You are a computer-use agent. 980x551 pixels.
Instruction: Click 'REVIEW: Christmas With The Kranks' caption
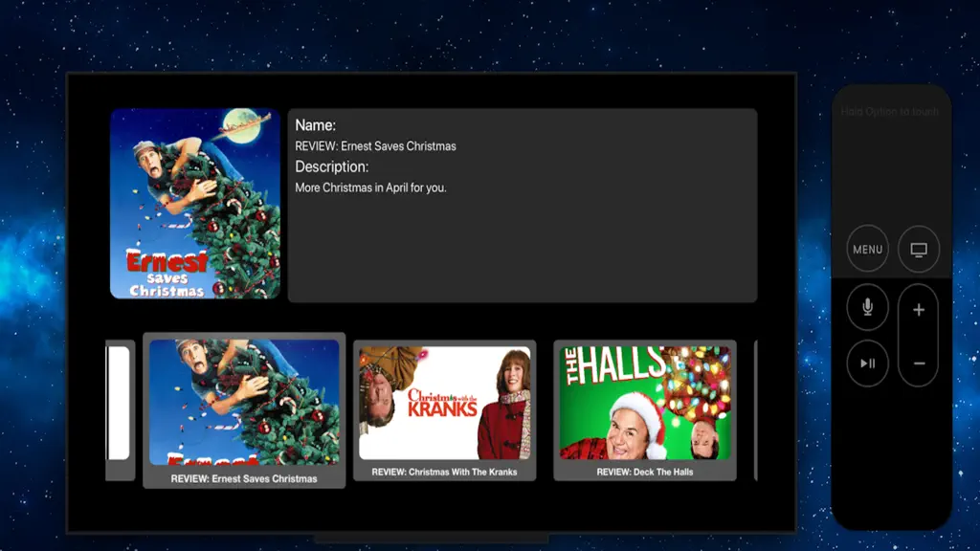(444, 472)
